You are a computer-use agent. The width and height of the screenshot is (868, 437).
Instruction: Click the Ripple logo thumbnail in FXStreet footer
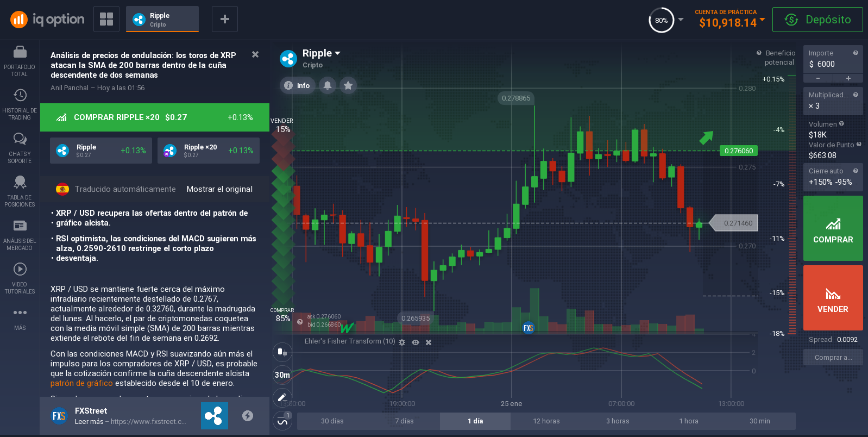[x=215, y=416]
